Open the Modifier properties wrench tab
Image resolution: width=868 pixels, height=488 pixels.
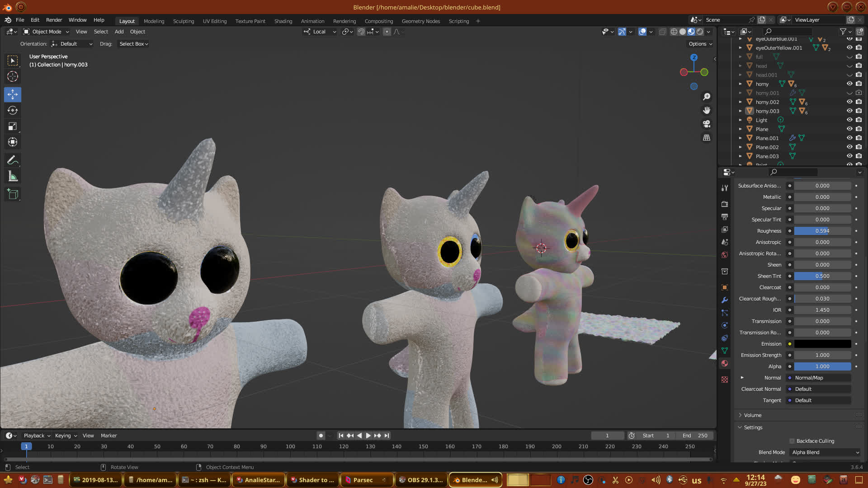tap(725, 300)
